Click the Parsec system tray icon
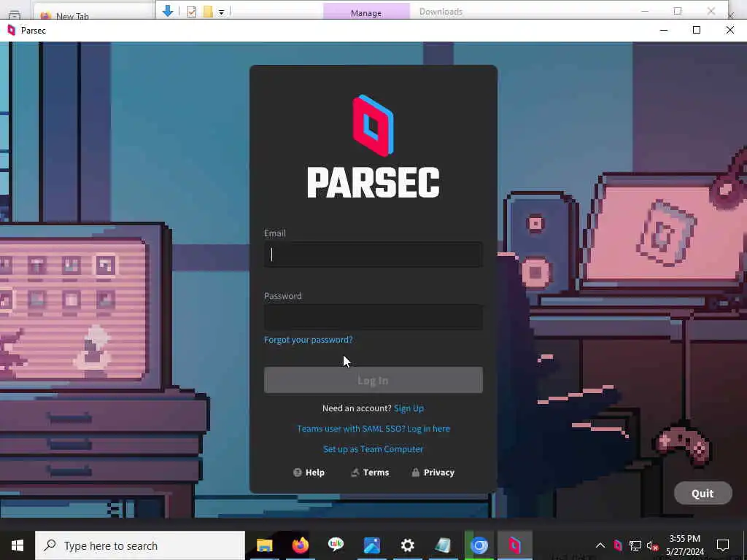This screenshot has width=747, height=560. [x=617, y=545]
